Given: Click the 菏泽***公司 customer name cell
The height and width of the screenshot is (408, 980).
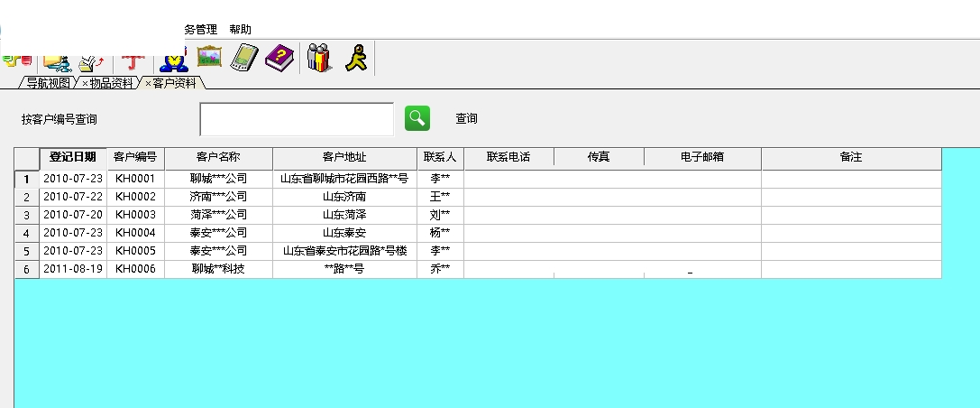Looking at the screenshot, I should (218, 215).
